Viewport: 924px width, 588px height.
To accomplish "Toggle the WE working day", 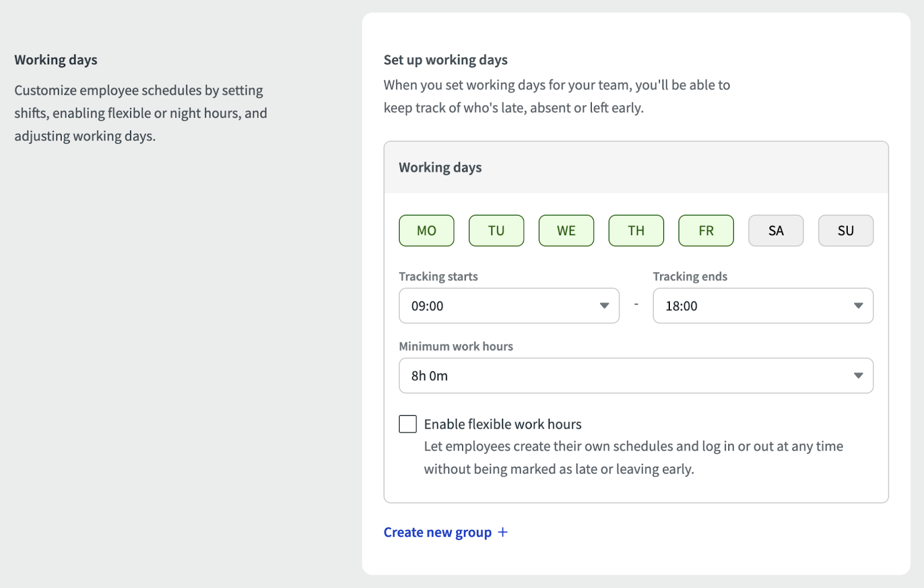I will tap(566, 230).
